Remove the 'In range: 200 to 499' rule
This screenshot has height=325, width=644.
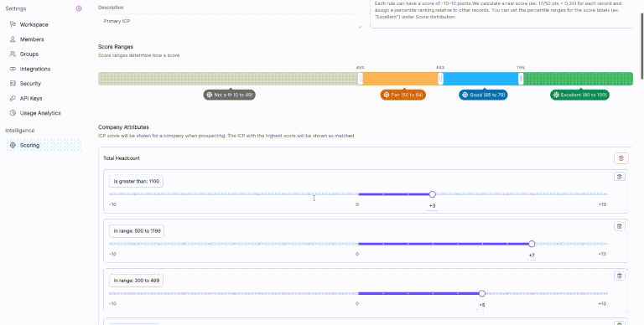click(x=620, y=276)
